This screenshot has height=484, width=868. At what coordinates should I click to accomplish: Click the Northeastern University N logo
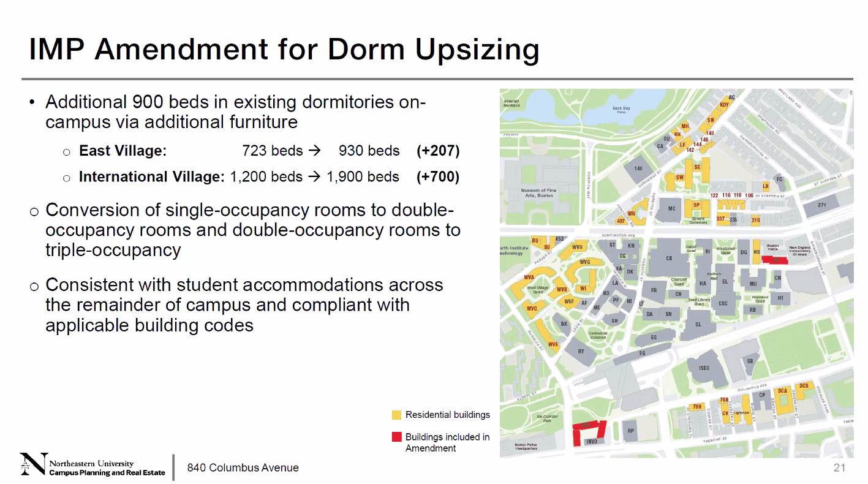pyautogui.click(x=33, y=465)
